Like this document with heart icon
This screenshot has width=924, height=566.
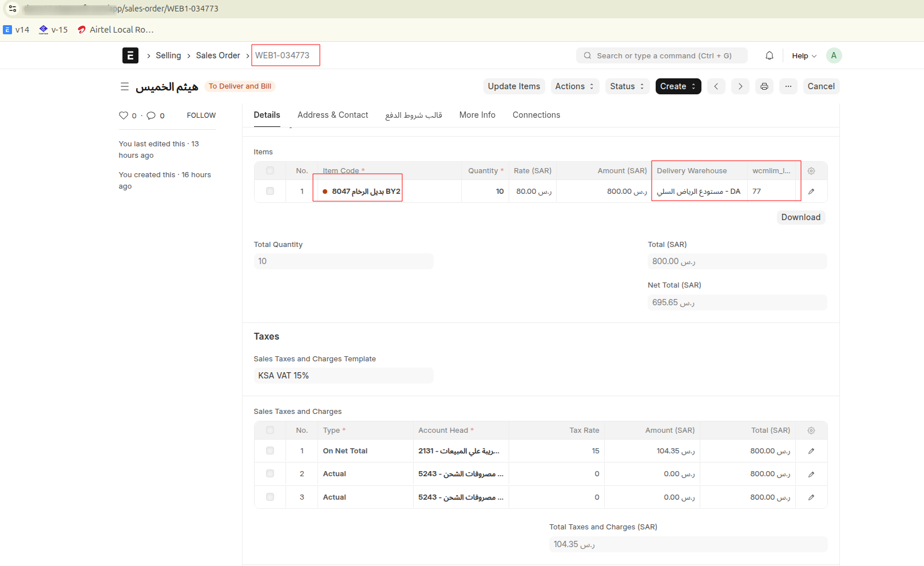tap(123, 115)
